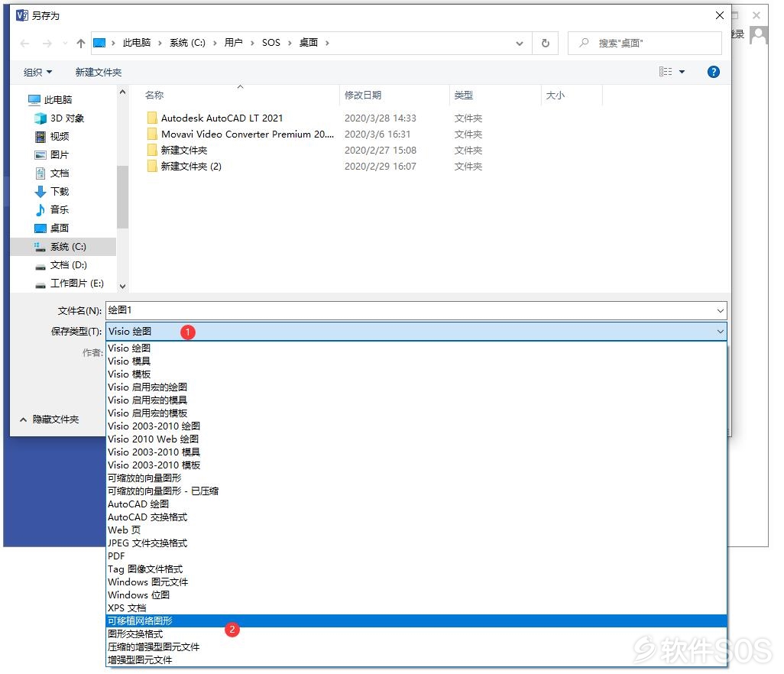This screenshot has height=674, width=784.
Task: Select AutoCAD 绘图 file type
Action: click(416, 504)
